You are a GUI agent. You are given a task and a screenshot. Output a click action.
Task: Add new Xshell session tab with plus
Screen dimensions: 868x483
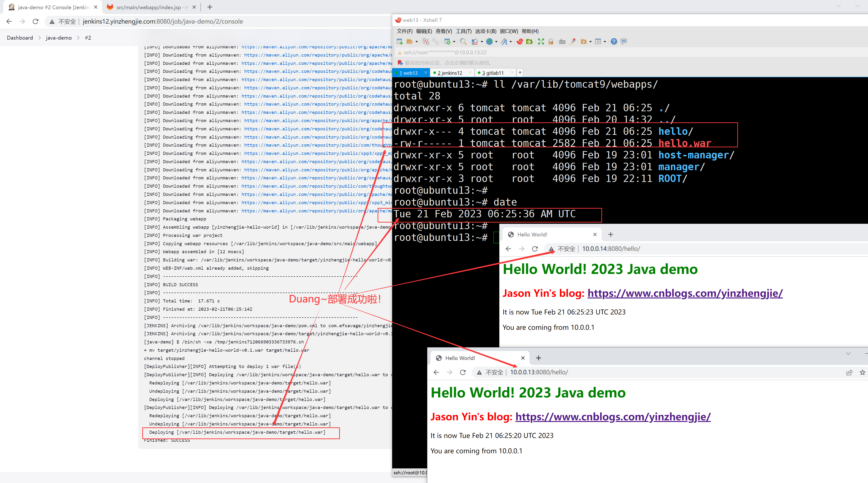click(x=520, y=73)
